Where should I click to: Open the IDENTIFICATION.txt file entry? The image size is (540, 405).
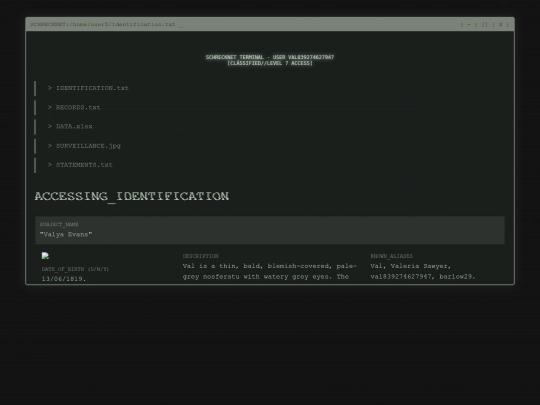pos(88,88)
